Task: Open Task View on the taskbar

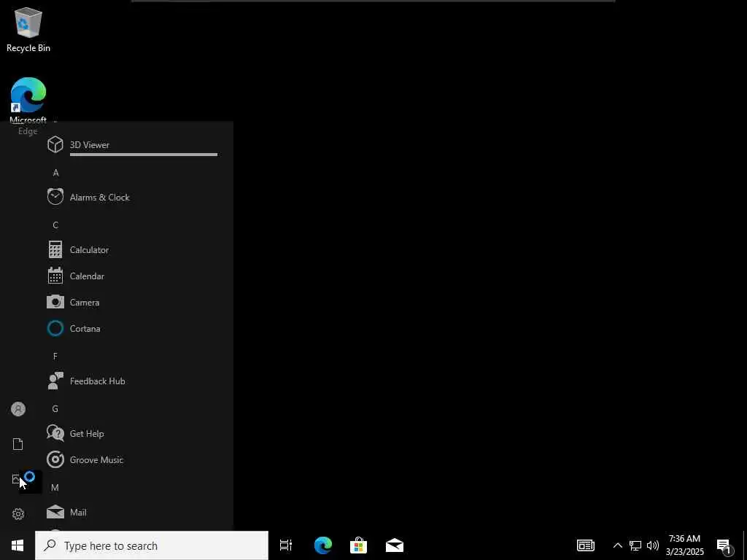Action: tap(286, 545)
